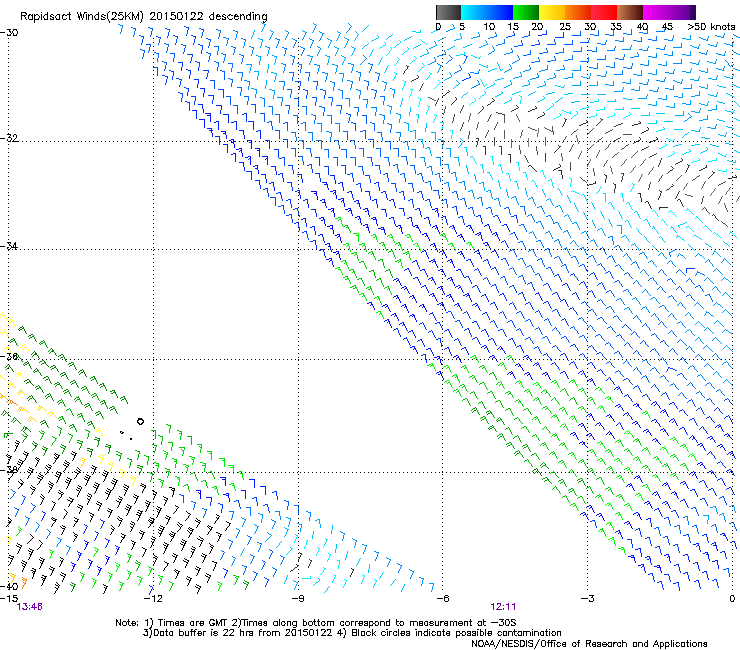Click the 0 longitude axis label
Screen dimensions: 740x650
click(732, 599)
